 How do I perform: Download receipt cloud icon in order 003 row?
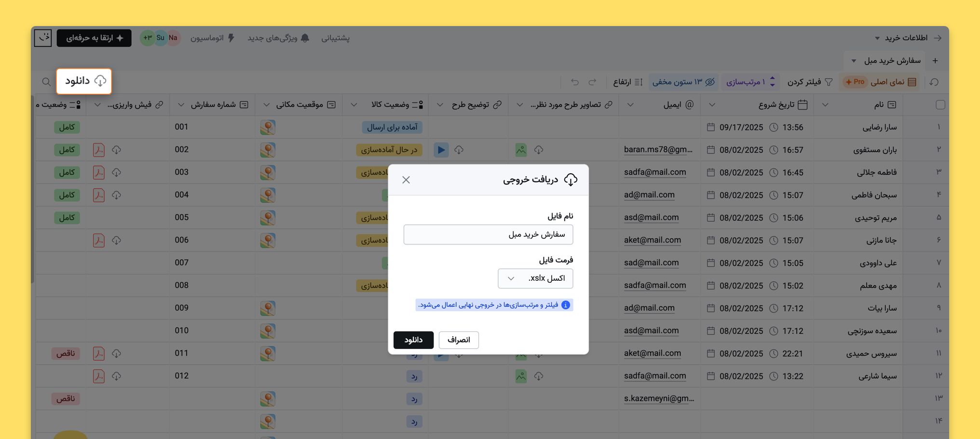pos(116,173)
